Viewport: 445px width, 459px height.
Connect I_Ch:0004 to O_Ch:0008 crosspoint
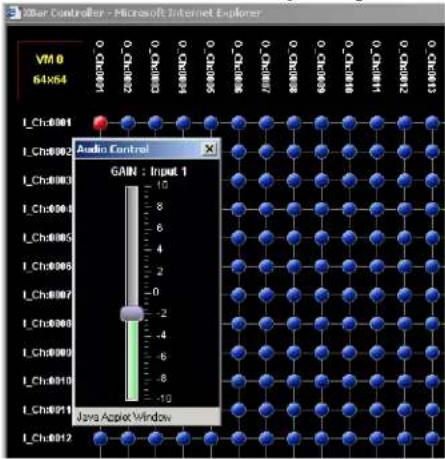294,209
